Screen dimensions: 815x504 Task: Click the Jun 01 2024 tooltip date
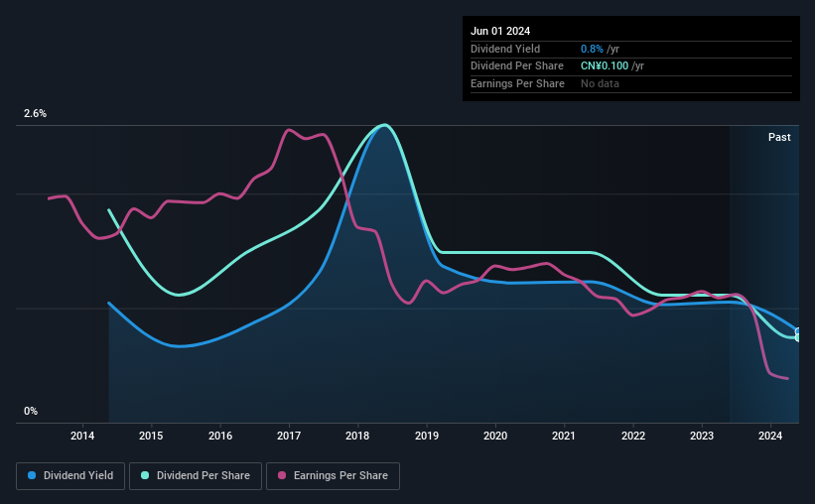click(x=500, y=31)
